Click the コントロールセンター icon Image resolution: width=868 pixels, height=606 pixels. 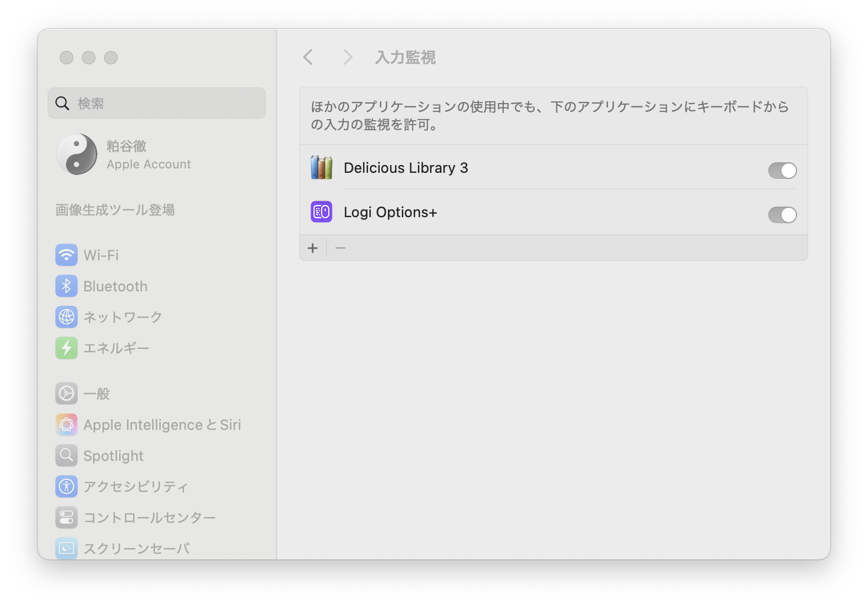point(67,517)
